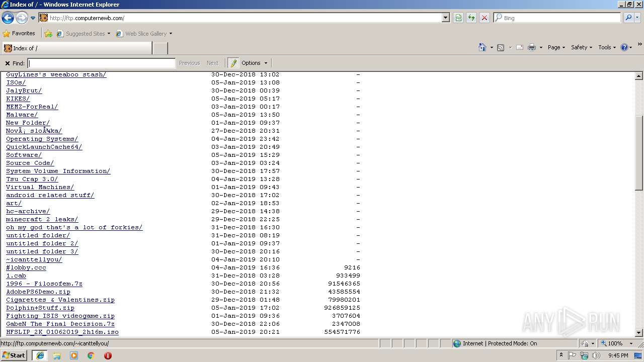This screenshot has width=644, height=362.
Task: Click the red Opera-style taskbar icon
Action: 108,355
